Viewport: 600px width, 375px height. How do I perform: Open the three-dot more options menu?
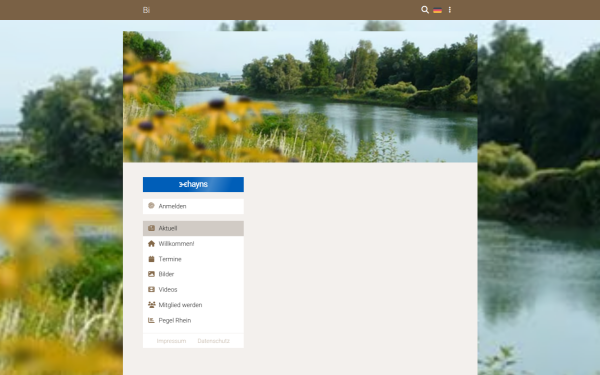(x=450, y=10)
